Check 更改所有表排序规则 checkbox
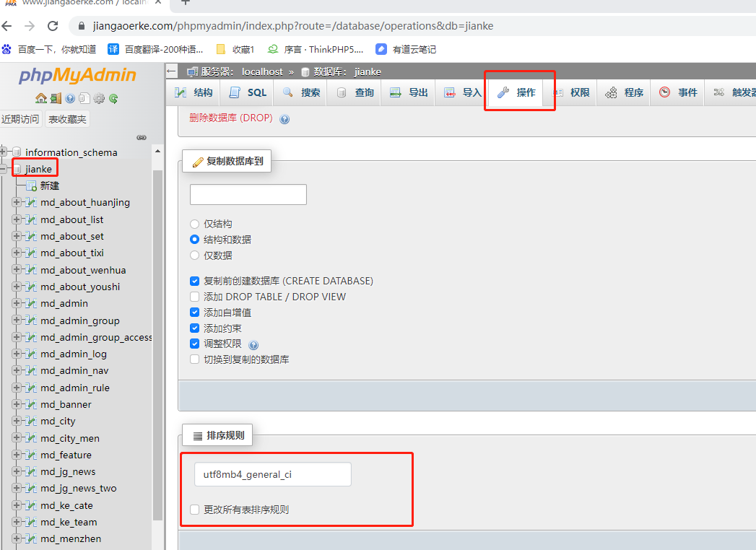 [x=194, y=510]
